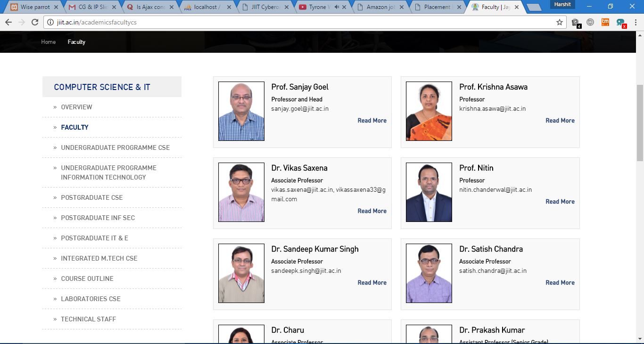Screen dimensions: 644x344
Task: Read More about Dr. Vikas Saxena
Action: (372, 211)
